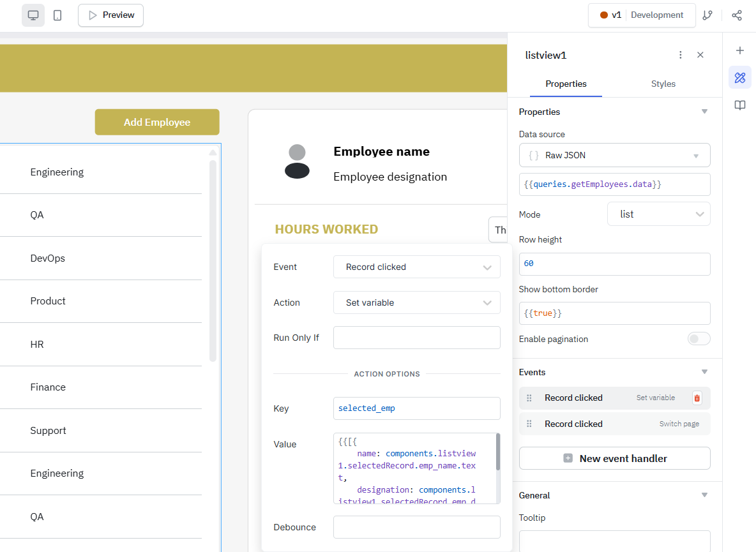The image size is (756, 552).
Task: Open the listview1 three-dot menu
Action: point(680,55)
